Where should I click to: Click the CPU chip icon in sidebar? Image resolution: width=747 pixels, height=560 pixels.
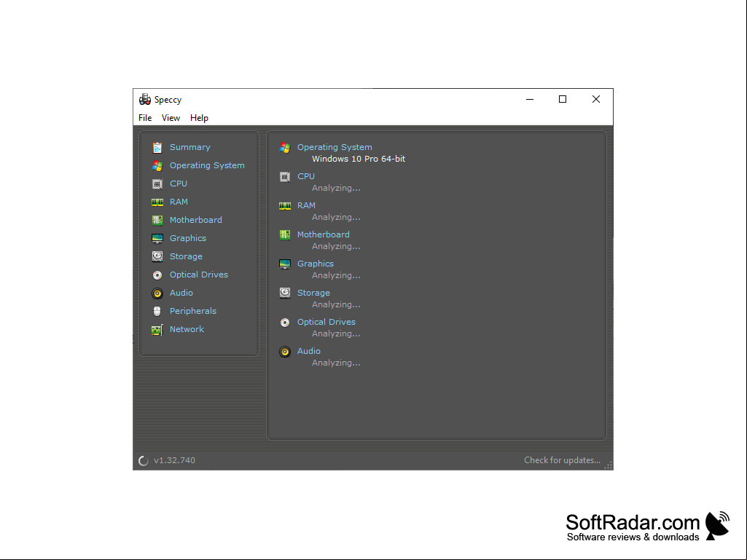[x=157, y=184]
